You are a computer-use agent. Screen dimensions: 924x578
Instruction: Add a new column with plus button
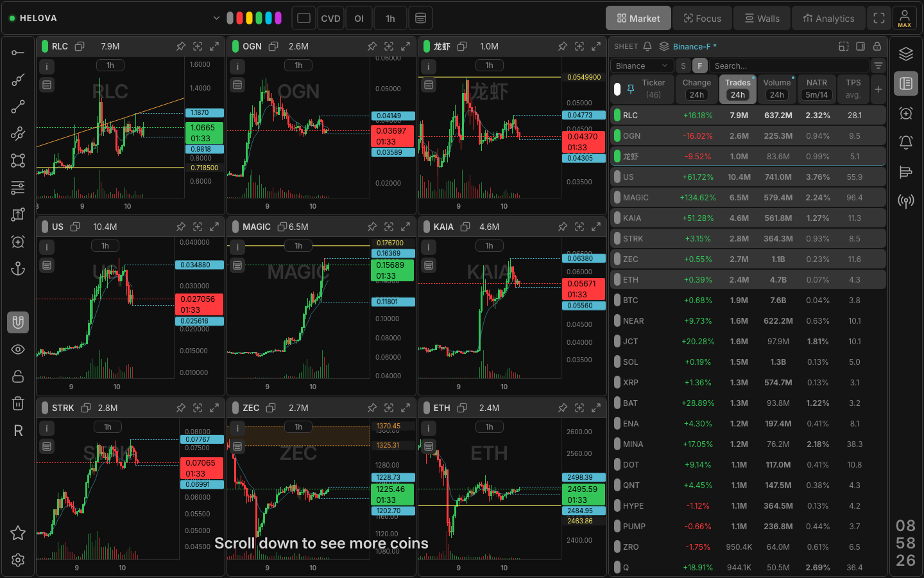878,89
